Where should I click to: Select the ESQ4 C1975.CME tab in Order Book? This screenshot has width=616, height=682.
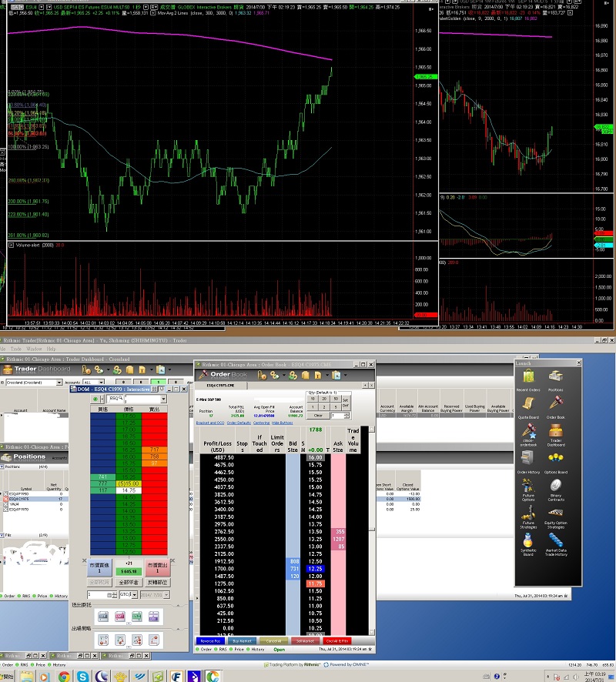tap(220, 386)
